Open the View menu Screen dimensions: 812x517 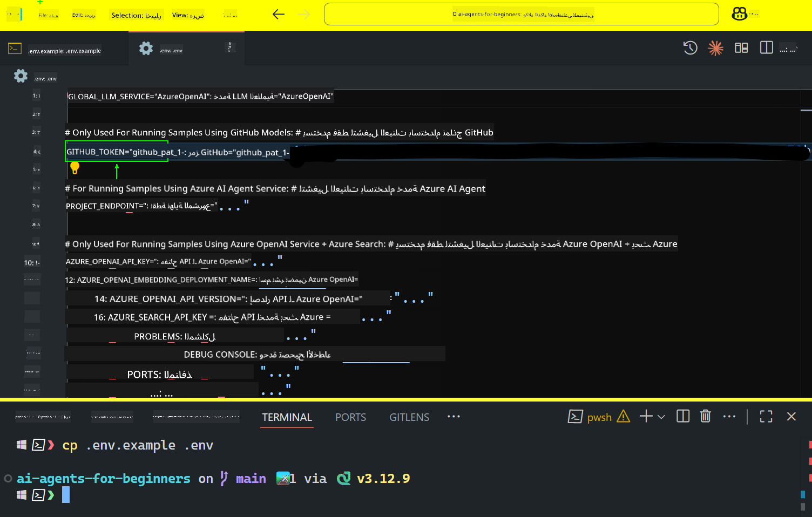[x=188, y=15]
